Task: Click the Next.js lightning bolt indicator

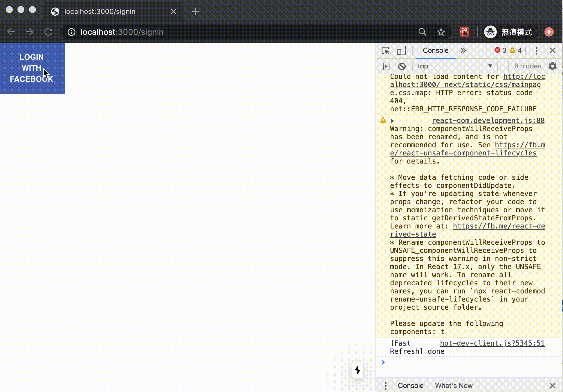Action: click(x=358, y=370)
